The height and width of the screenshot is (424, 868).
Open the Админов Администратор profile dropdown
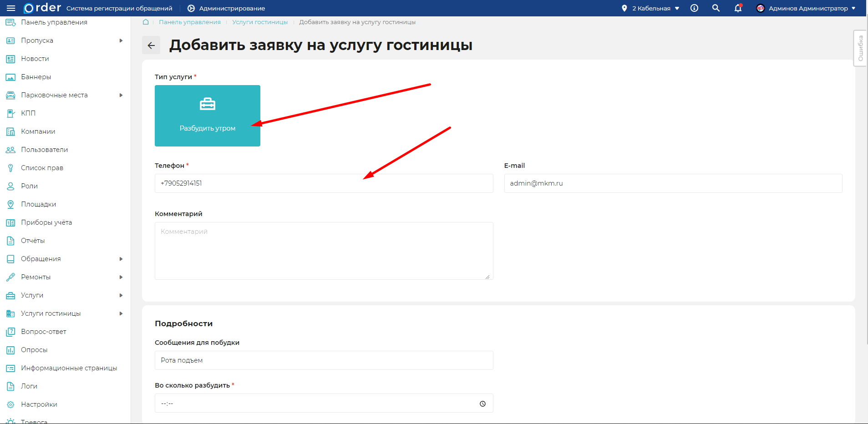[806, 8]
